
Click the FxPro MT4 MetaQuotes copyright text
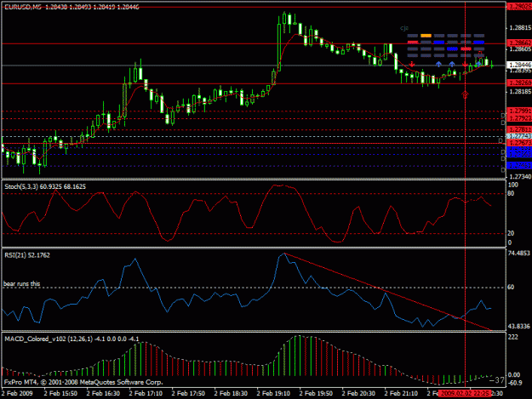point(83,382)
